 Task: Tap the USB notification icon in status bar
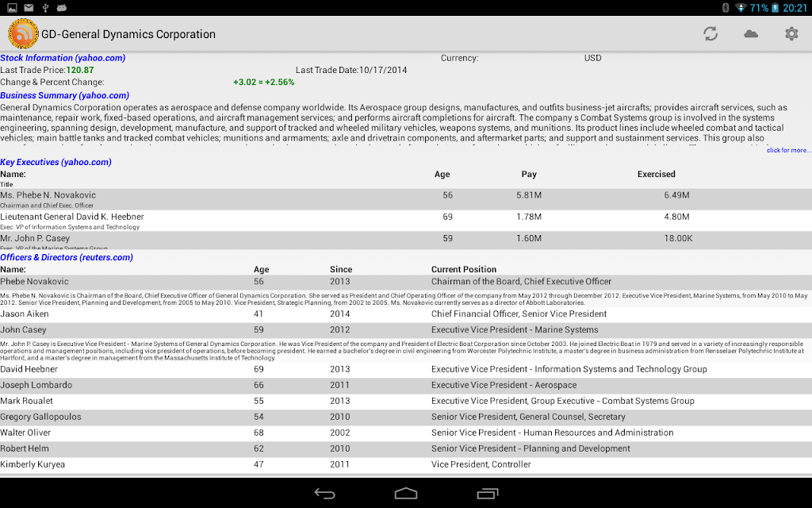[x=45, y=8]
